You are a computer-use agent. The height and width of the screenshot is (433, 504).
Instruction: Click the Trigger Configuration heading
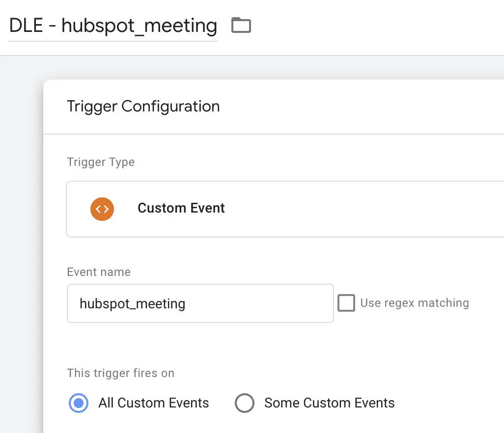(143, 107)
